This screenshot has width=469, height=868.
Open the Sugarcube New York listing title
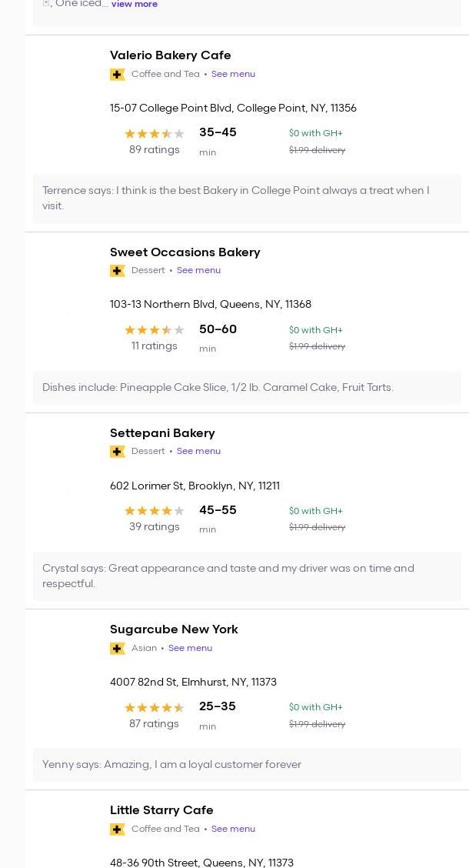click(x=174, y=629)
